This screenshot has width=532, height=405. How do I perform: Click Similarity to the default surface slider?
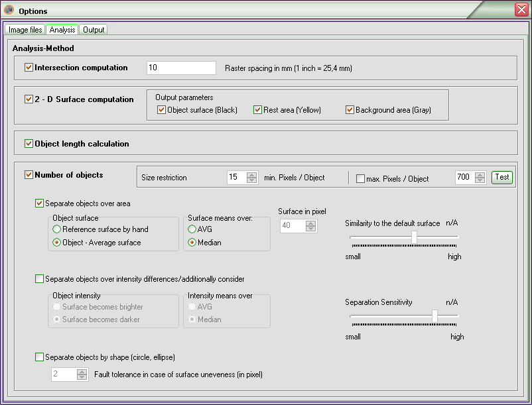414,237
